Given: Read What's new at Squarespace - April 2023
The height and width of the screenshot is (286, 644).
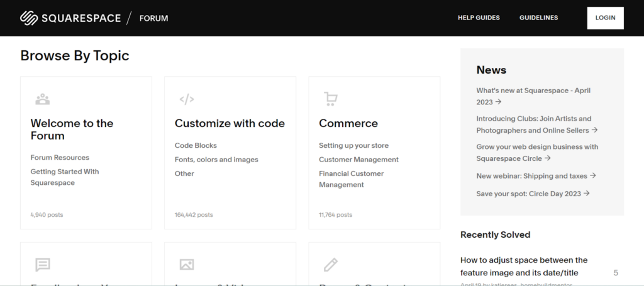Looking at the screenshot, I should click(x=533, y=96).
